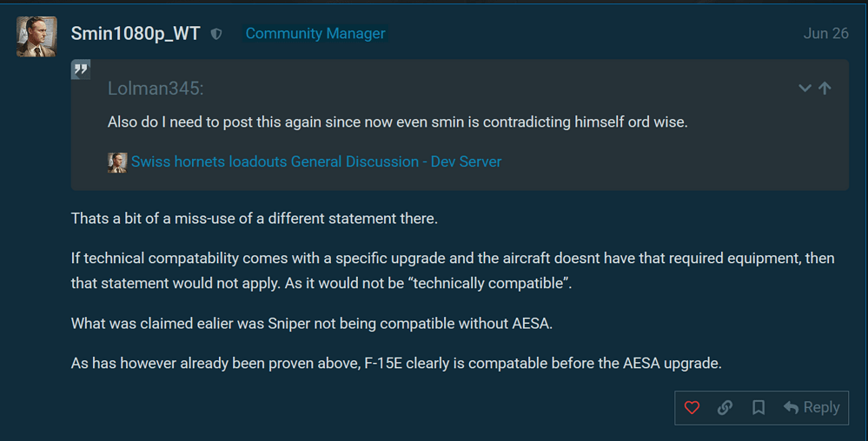This screenshot has height=441, width=868.
Task: Click the quotation mark icon on the quote
Action: (81, 69)
